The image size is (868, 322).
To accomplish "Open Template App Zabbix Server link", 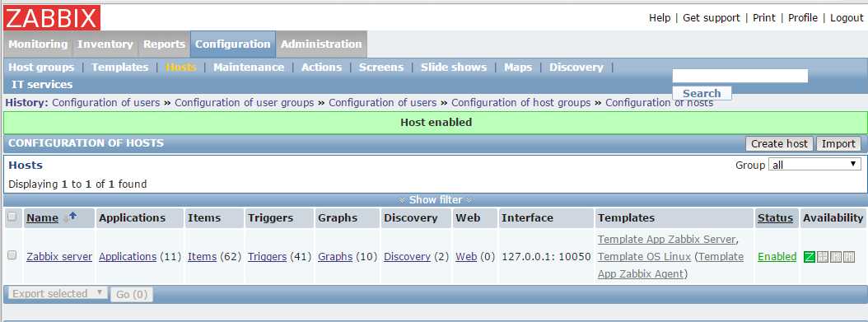I will [666, 240].
